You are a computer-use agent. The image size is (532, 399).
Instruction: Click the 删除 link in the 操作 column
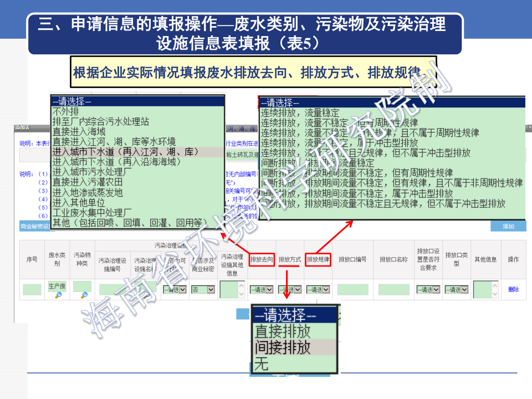513,289
